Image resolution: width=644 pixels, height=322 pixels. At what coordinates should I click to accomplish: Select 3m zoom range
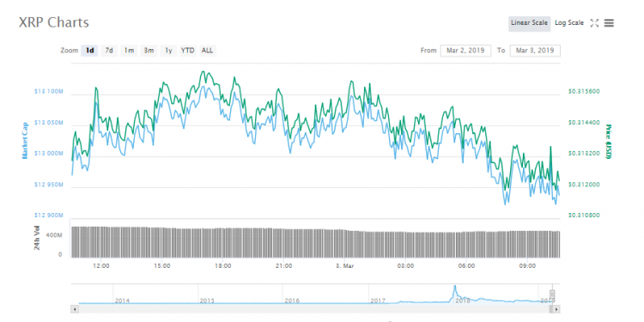pos(149,51)
